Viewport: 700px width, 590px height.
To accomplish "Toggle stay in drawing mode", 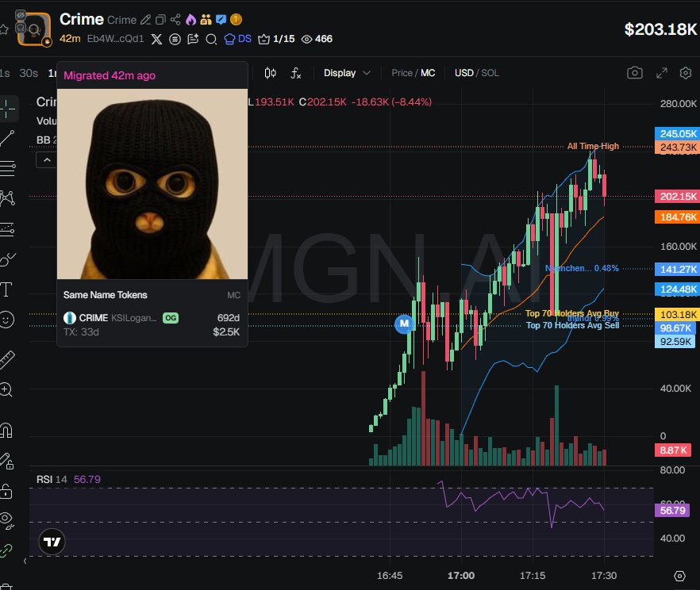I will pos(6,461).
